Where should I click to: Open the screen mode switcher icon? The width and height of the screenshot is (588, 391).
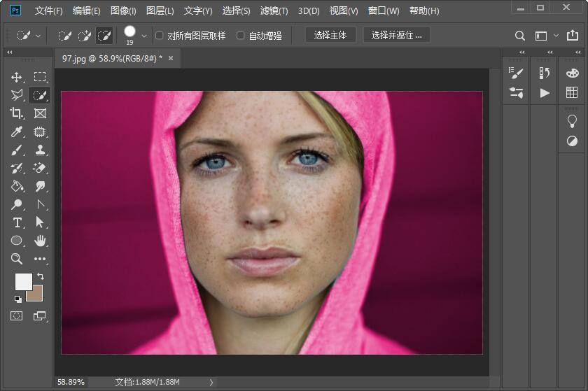click(39, 316)
